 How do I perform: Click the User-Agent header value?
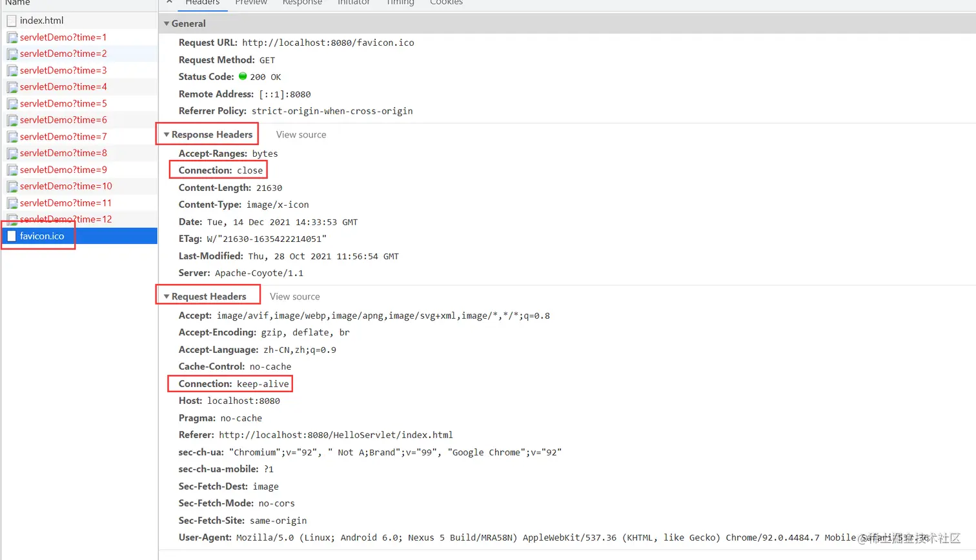click(582, 537)
